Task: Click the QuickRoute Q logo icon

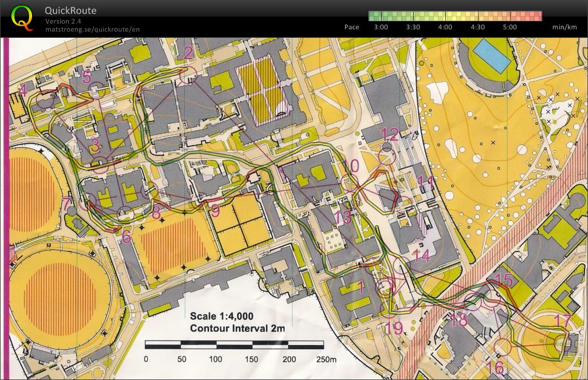Action: tap(22, 17)
